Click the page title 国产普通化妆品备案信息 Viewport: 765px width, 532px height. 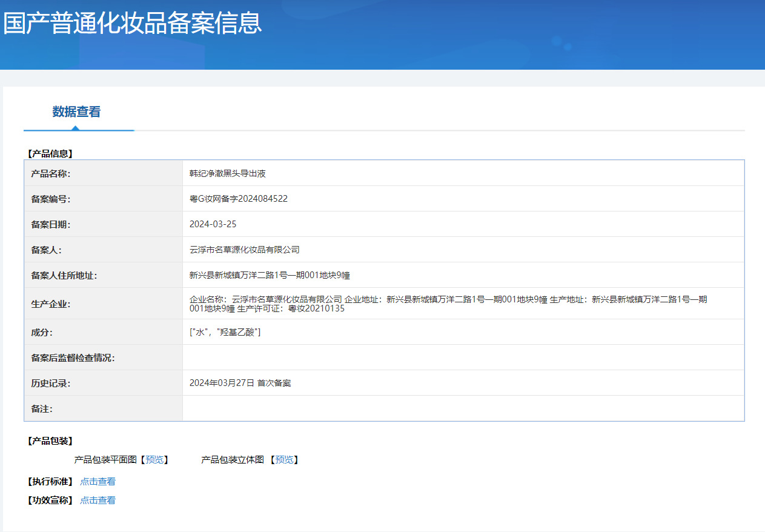pyautogui.click(x=133, y=23)
